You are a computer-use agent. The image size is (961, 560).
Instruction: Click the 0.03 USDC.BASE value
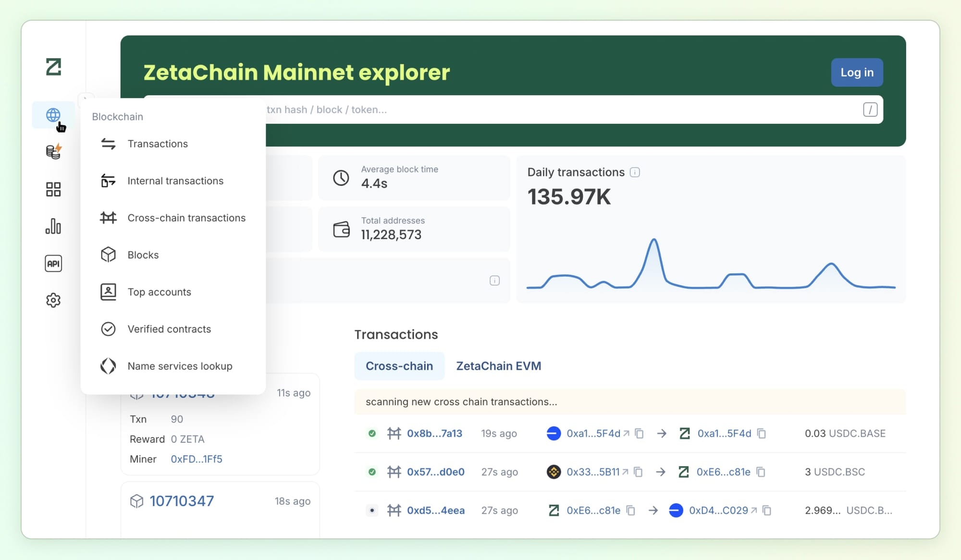pyautogui.click(x=845, y=433)
